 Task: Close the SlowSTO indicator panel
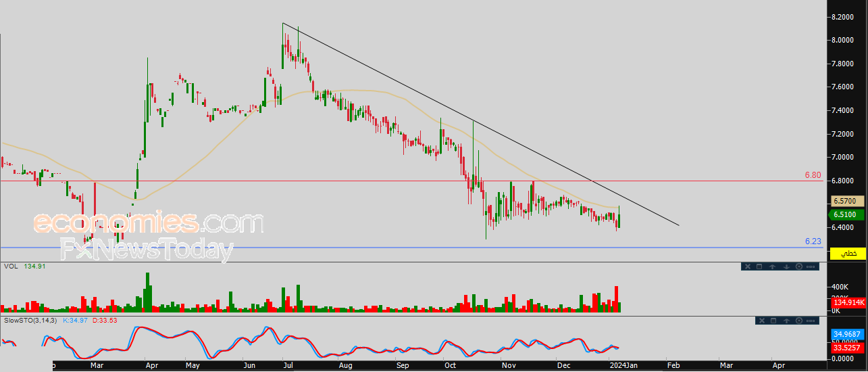coord(762,321)
